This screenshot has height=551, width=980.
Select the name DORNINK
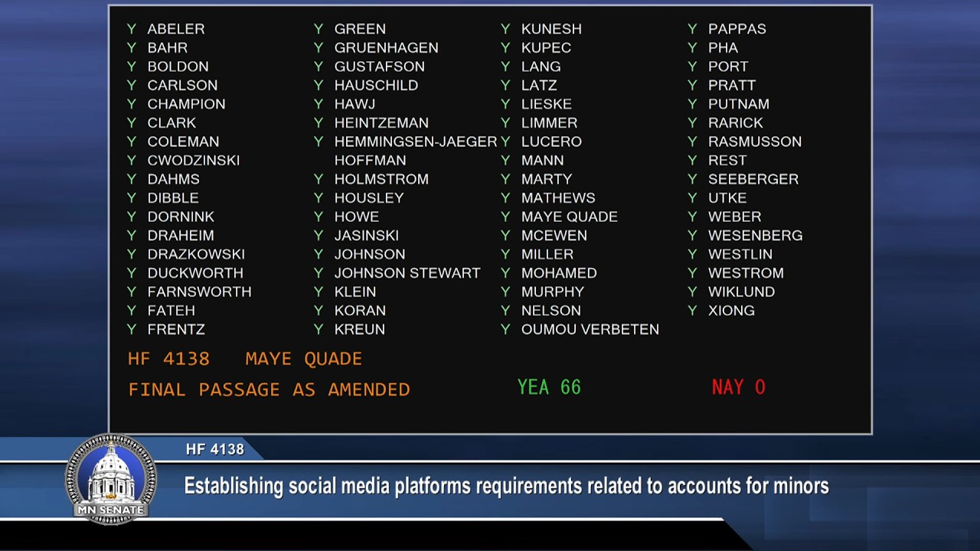181,217
